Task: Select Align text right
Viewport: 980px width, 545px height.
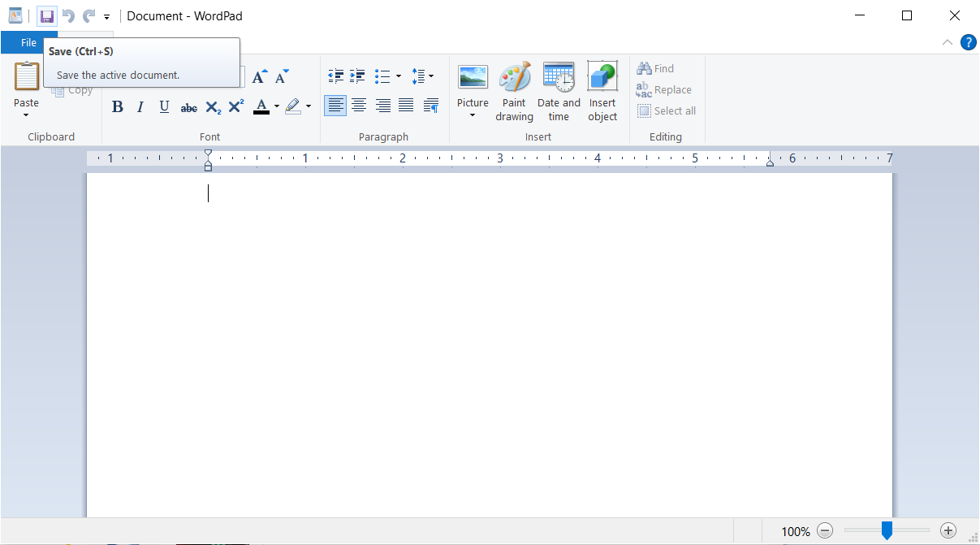Action: [x=383, y=106]
